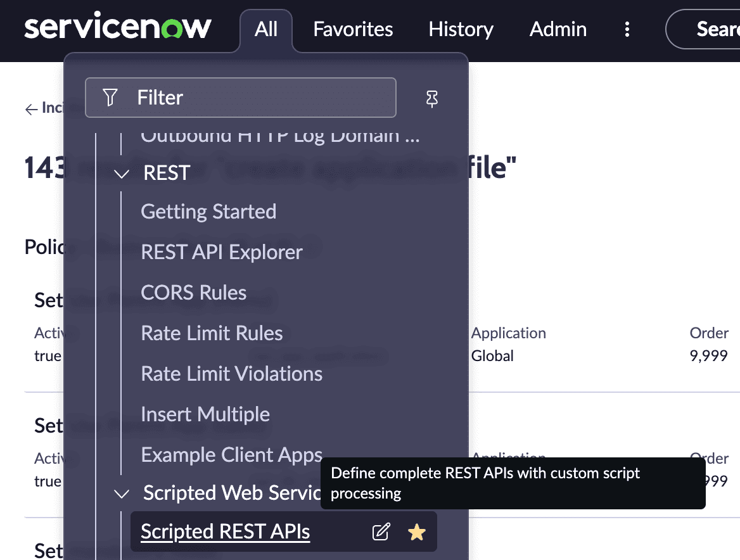Image resolution: width=740 pixels, height=560 pixels.
Task: Open CORS Rules
Action: [193, 292]
